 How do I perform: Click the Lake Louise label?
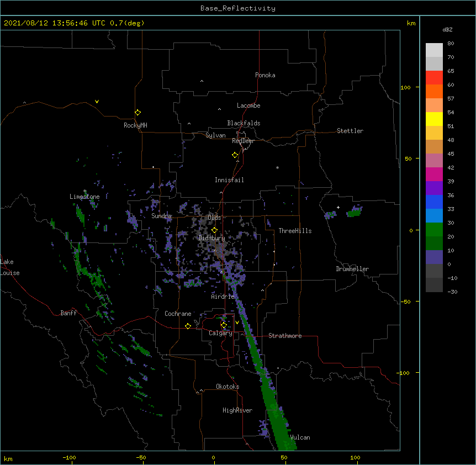(x=10, y=267)
